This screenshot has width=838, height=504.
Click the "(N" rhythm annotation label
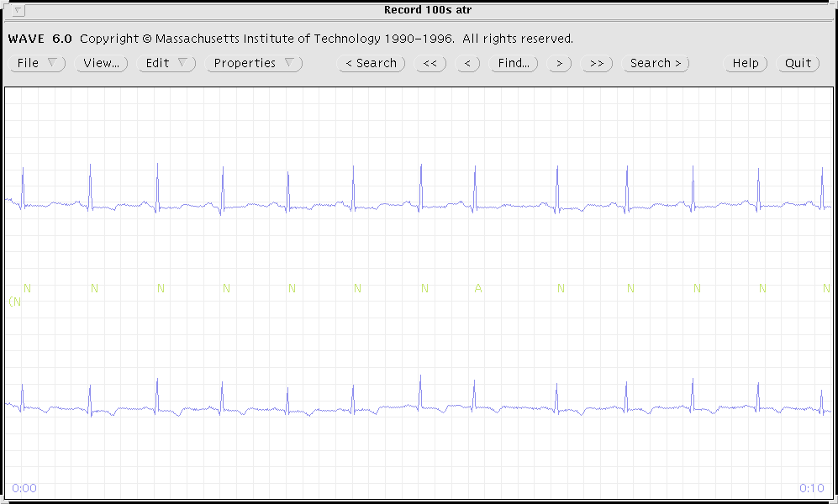[x=14, y=301]
